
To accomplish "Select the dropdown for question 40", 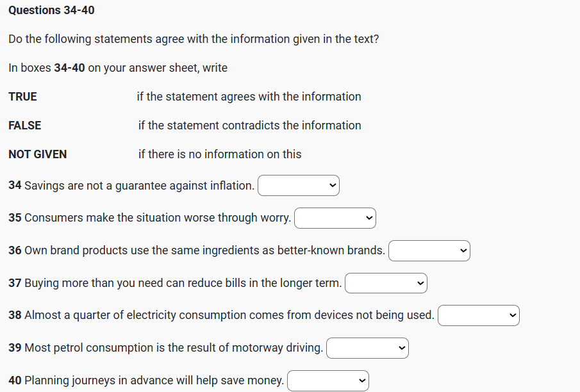I will point(328,380).
